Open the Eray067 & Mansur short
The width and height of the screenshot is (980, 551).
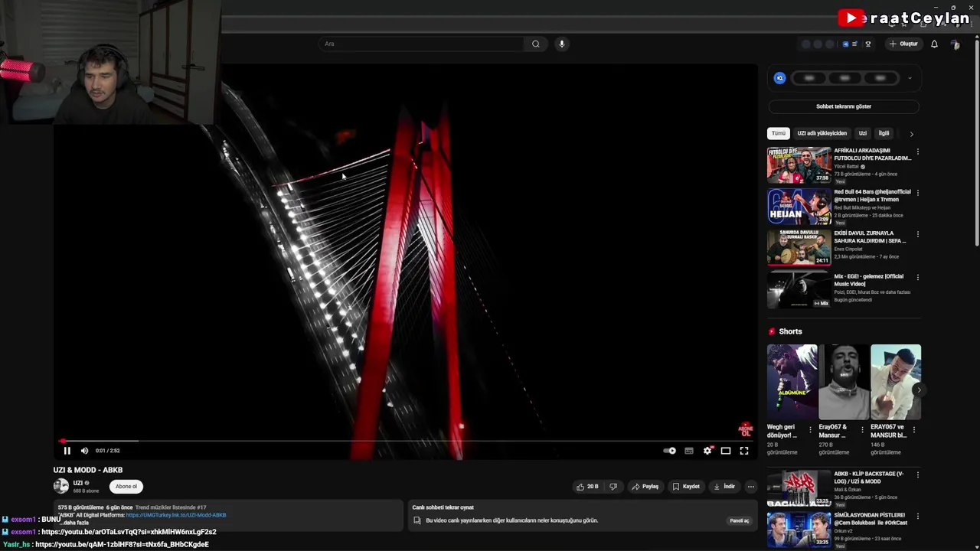844,382
